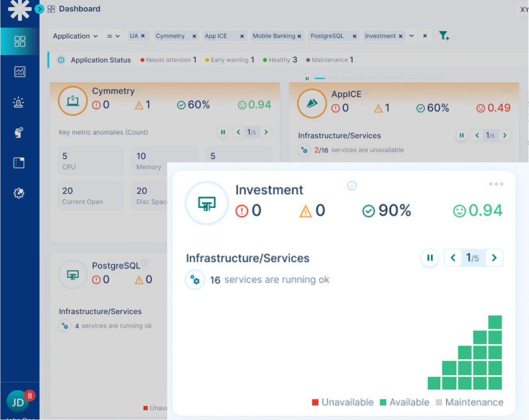Image resolution: width=529 pixels, height=420 pixels.
Task: Go to previous AppICE card page
Action: point(477,136)
